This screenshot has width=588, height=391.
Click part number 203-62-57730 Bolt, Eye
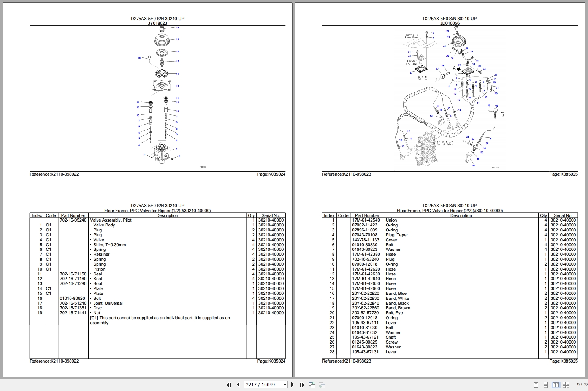366,313
